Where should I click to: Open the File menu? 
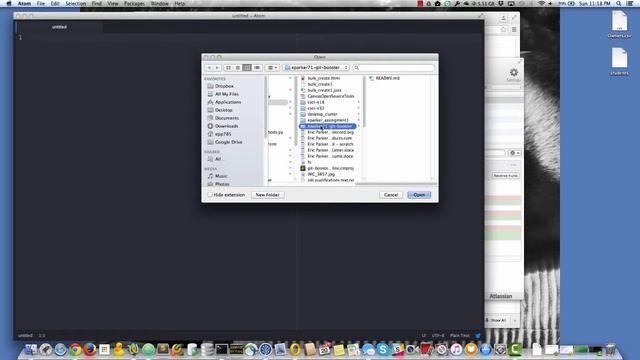point(41,4)
